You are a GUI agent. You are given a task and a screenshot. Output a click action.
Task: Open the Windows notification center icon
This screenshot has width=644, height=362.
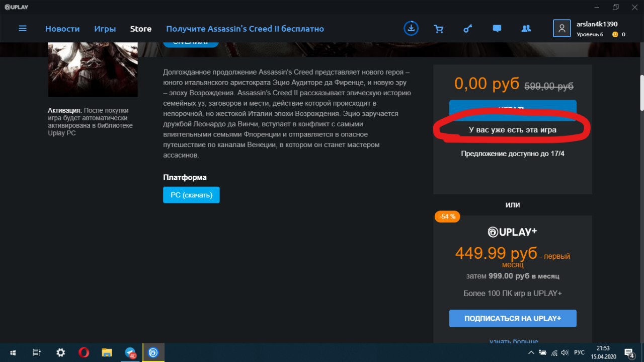pos(629,353)
